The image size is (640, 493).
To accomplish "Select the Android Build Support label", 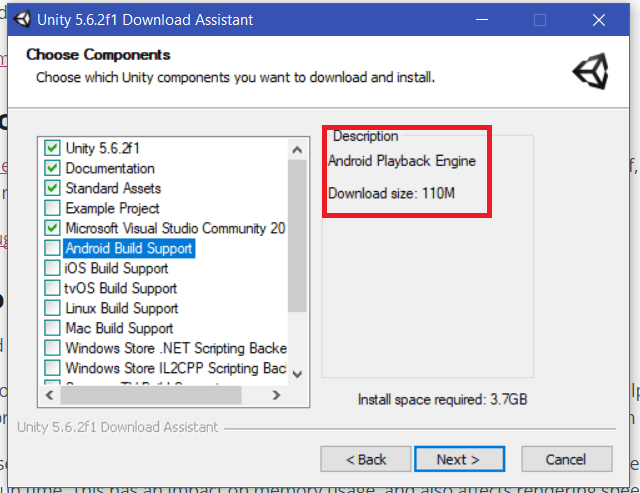I will 129,248.
